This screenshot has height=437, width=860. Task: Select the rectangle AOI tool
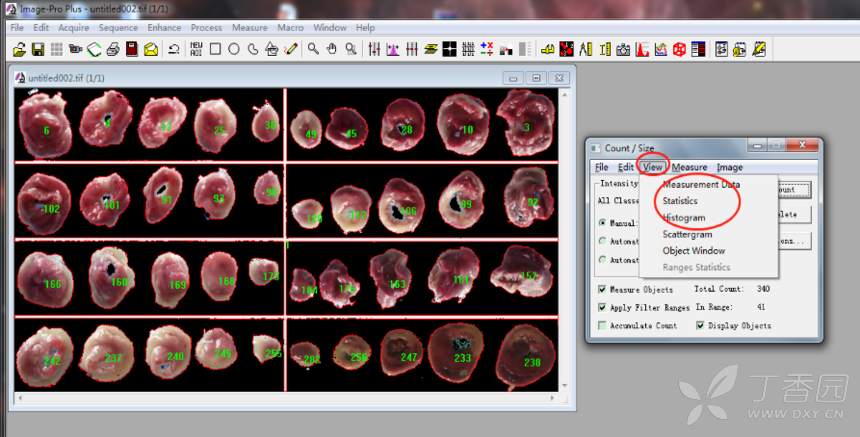[215, 49]
